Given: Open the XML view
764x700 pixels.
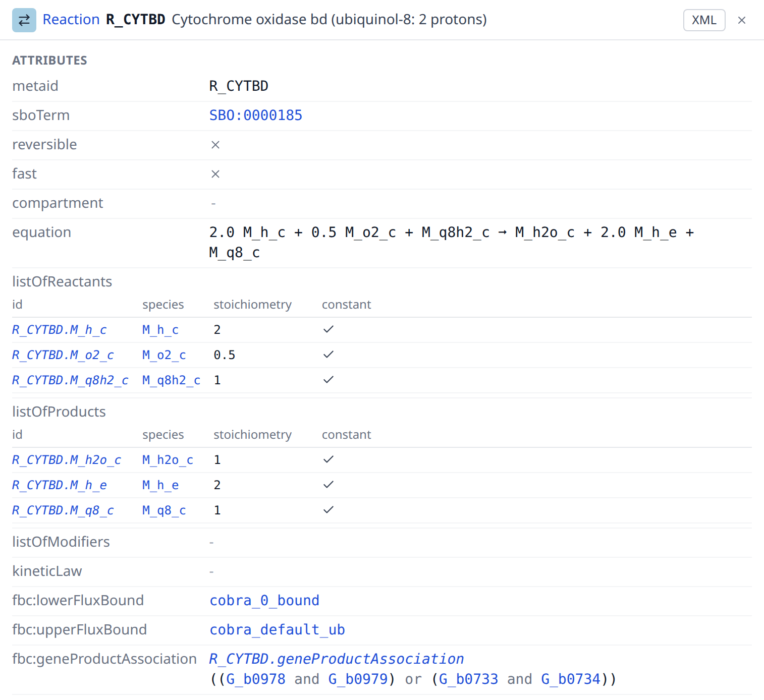Looking at the screenshot, I should point(704,20).
